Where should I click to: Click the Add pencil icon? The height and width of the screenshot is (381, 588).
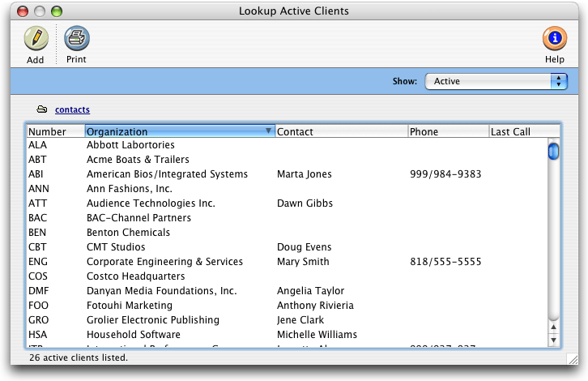pyautogui.click(x=36, y=38)
